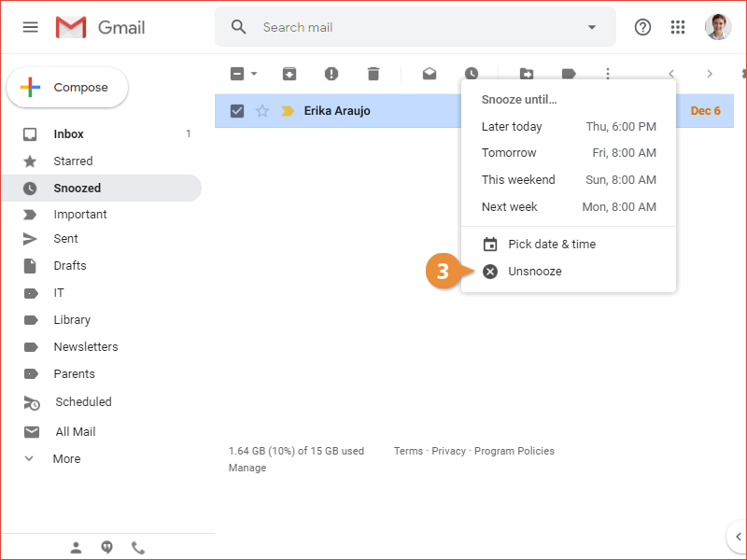Open the Program Policies link

click(514, 451)
